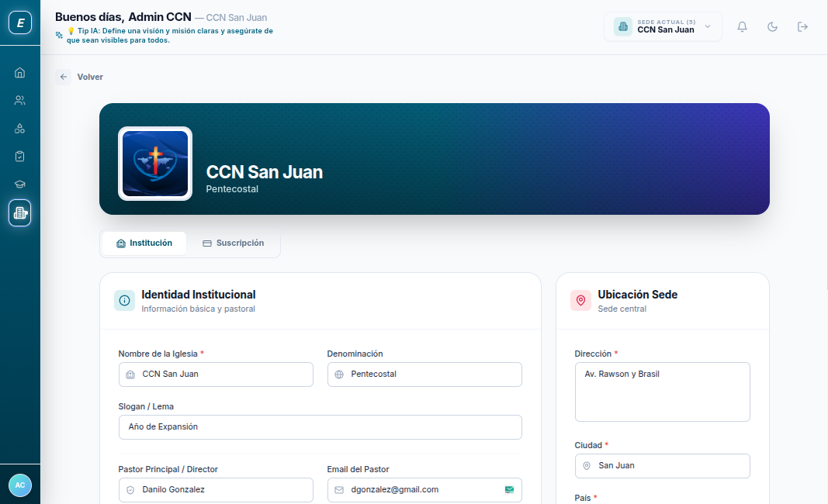Focus the Slogan / Lema input field

(320, 427)
